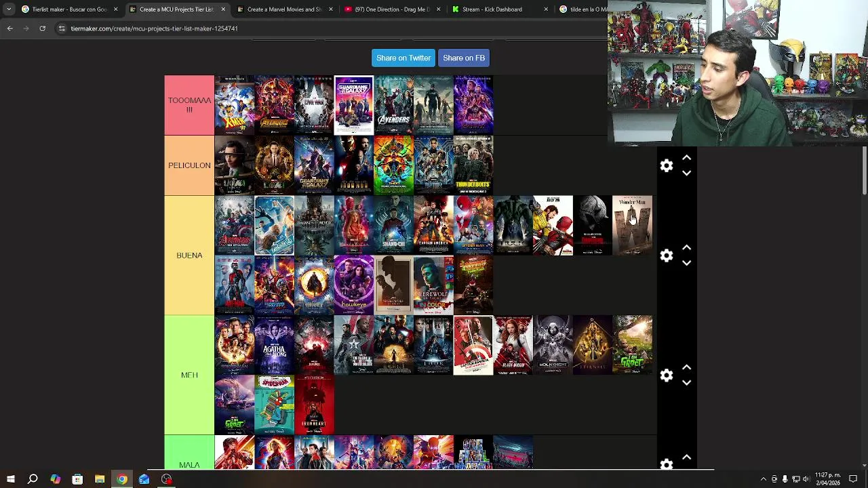
Task: Select the Incredible Hulk poster
Action: [513, 226]
